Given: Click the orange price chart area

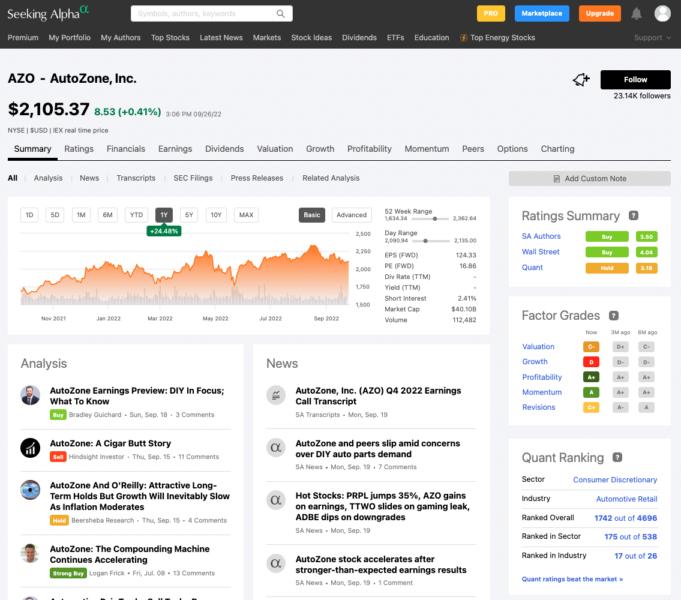Looking at the screenshot, I should [x=185, y=276].
